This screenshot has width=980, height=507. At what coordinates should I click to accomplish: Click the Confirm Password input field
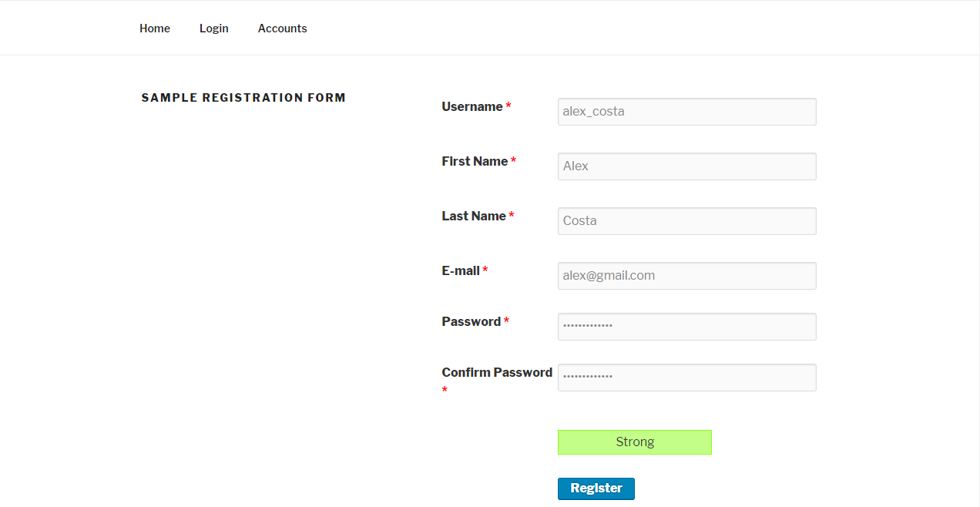686,378
